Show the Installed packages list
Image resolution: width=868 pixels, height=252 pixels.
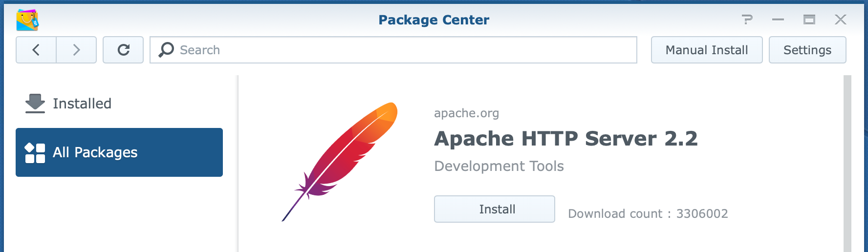119,104
